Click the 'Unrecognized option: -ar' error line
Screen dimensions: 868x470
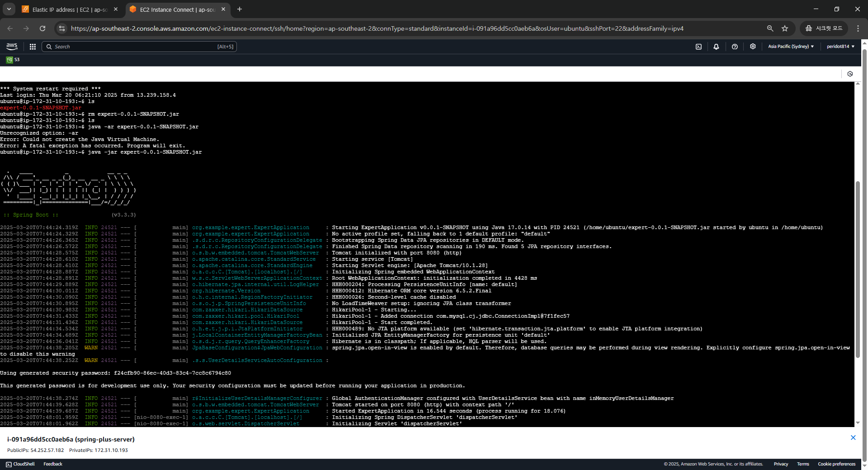39,133
